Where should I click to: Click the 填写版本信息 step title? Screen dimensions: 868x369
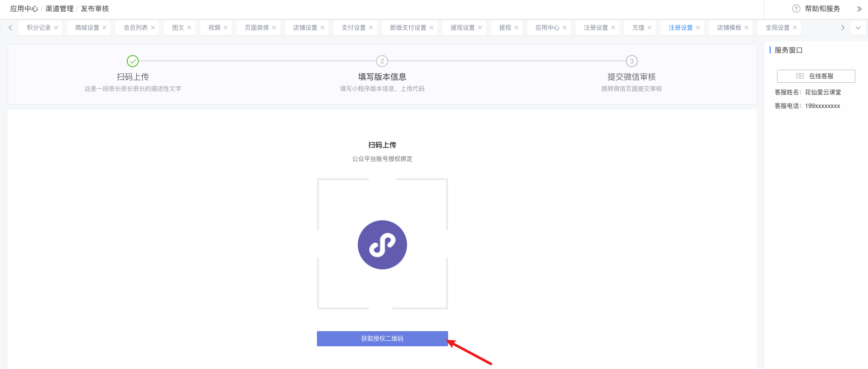pos(382,77)
